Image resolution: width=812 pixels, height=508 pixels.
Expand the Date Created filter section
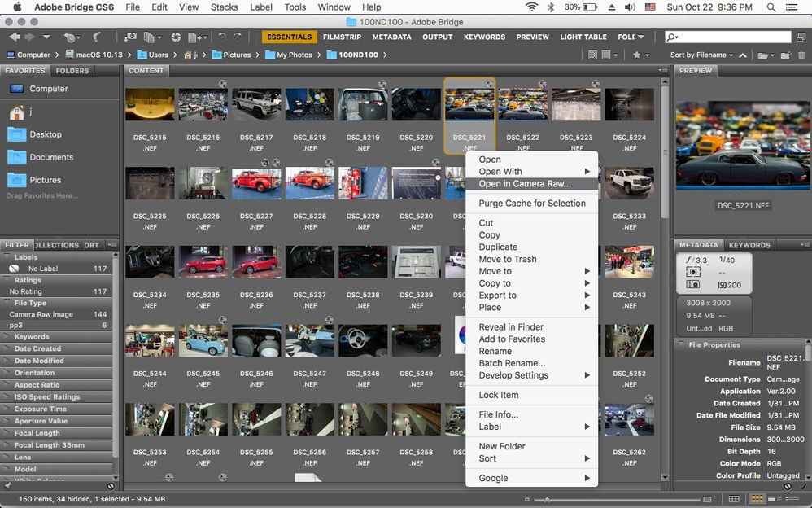point(37,348)
